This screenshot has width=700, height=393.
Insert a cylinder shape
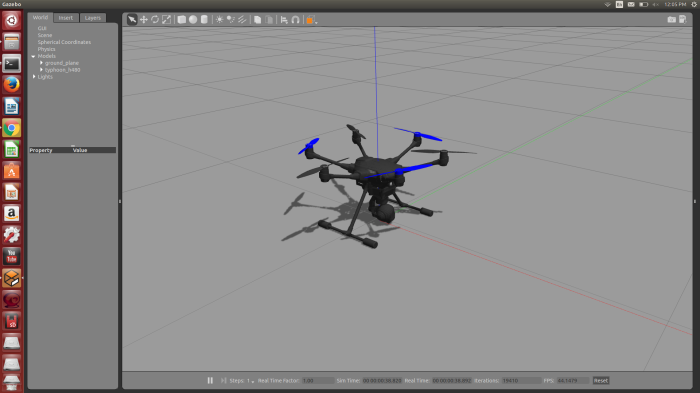pos(204,20)
